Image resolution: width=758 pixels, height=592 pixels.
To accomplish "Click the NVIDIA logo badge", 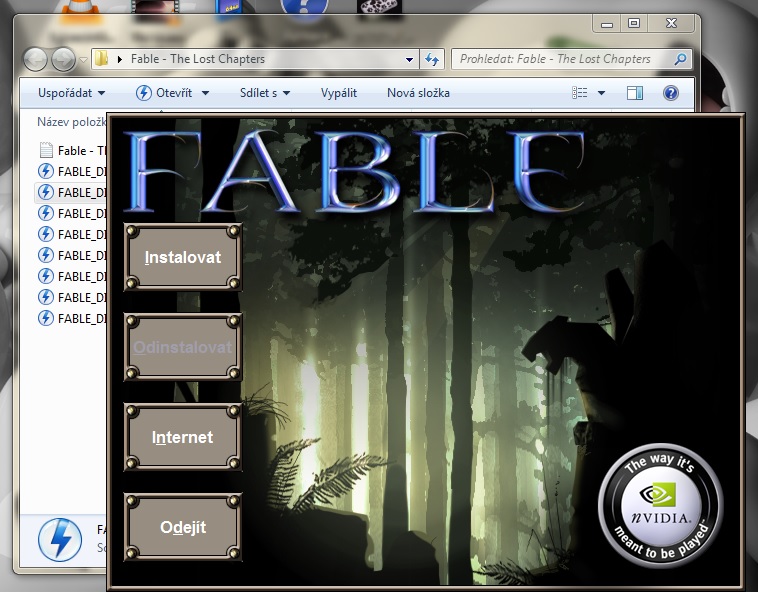I will tap(660, 505).
